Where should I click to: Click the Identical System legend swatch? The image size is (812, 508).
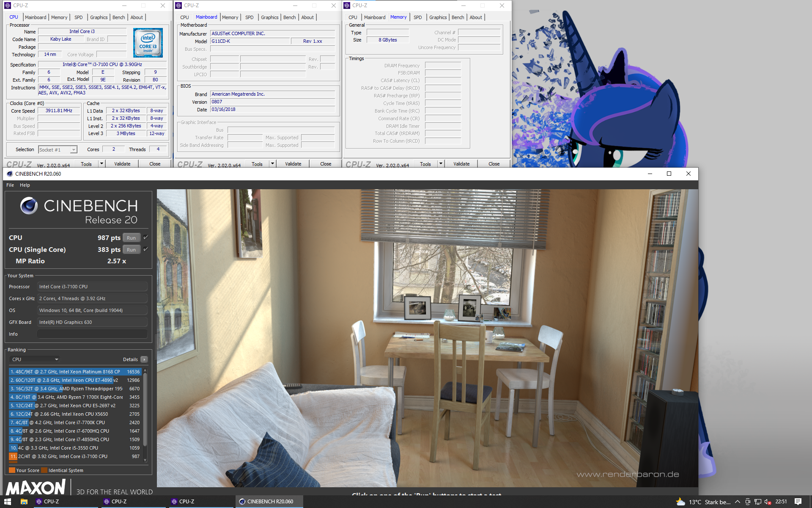point(44,470)
